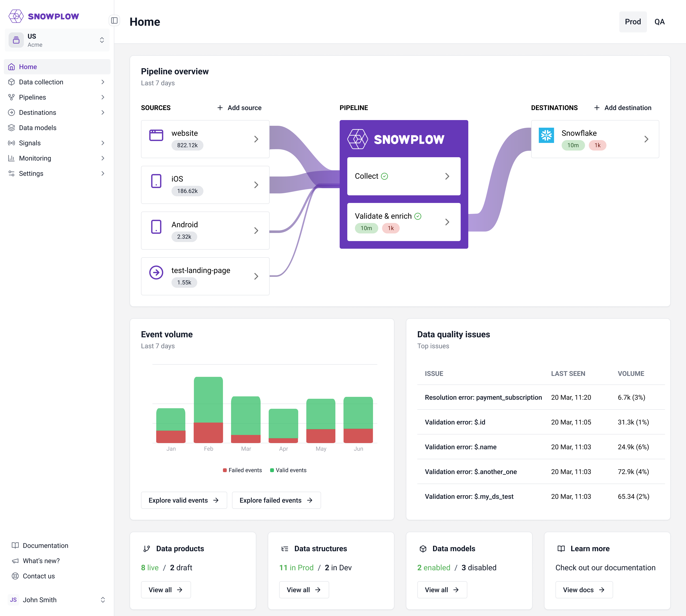Screen dimensions: 686x616
Task: Open the website source chevron
Action: [256, 139]
